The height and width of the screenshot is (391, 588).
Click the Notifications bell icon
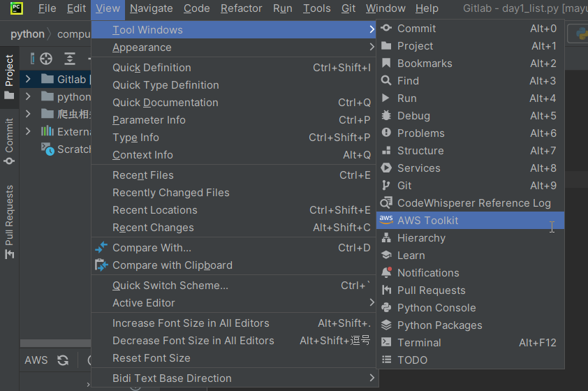point(387,272)
